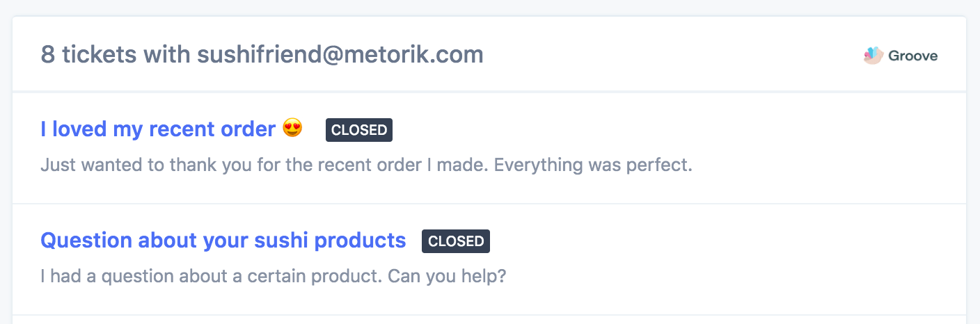The image size is (980, 324).
Task: Select the sushifriend@metorik.com email address
Action: tap(340, 54)
